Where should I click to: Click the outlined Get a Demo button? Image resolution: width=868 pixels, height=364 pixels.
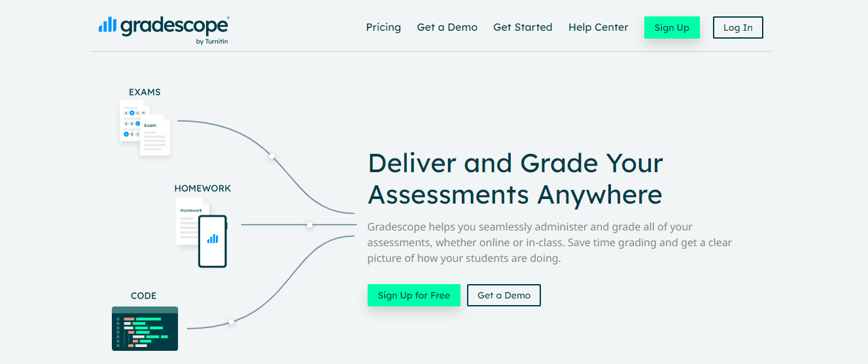(x=504, y=295)
